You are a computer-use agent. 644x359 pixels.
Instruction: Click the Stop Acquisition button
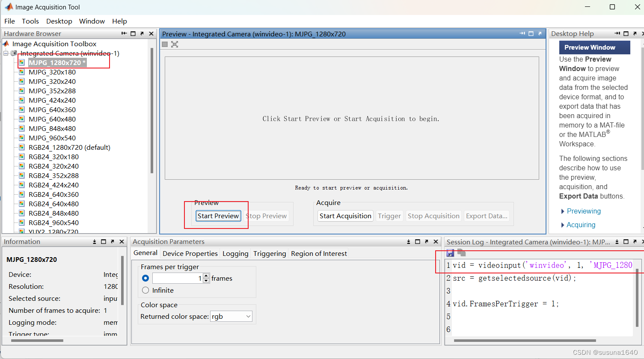(x=433, y=216)
